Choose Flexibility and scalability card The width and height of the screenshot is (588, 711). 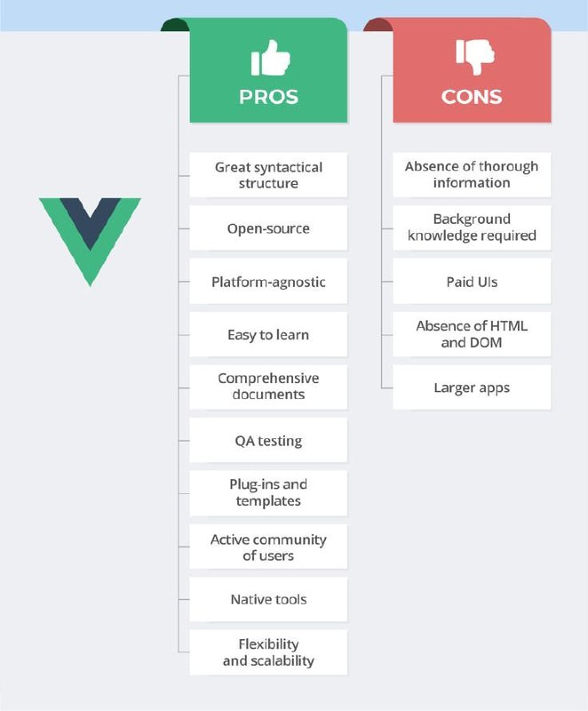pyautogui.click(x=268, y=652)
